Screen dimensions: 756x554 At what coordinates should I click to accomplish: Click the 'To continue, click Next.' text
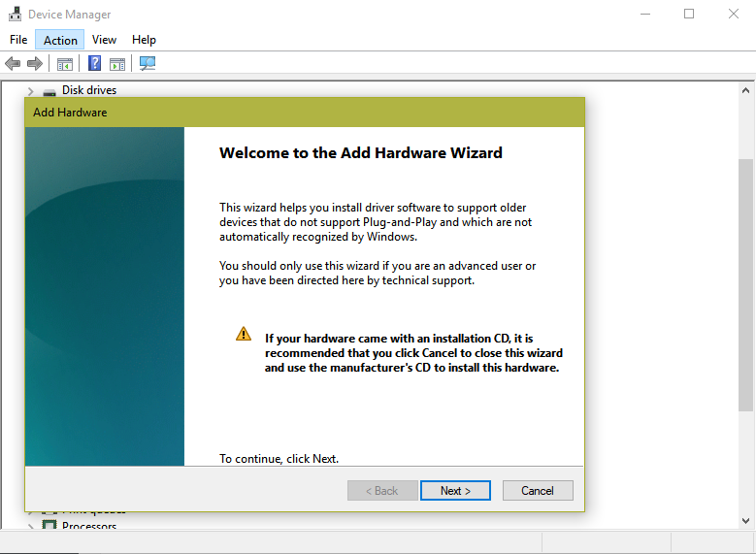pos(279,459)
